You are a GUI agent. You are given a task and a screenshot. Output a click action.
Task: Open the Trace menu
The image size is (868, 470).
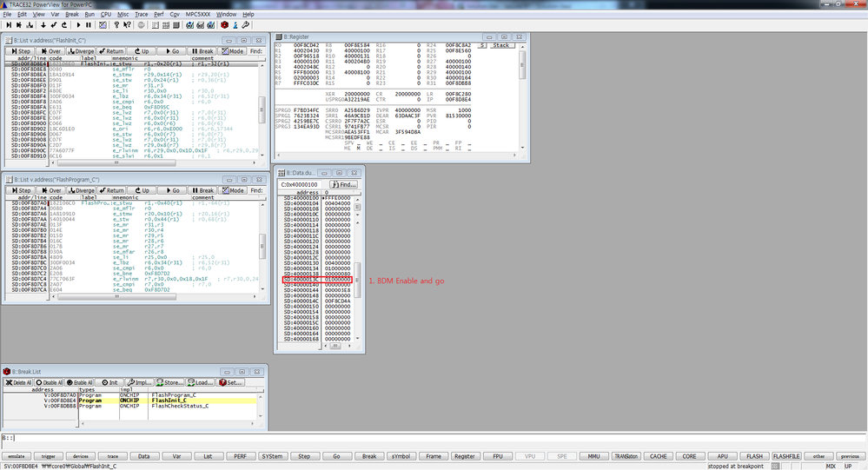tap(141, 15)
